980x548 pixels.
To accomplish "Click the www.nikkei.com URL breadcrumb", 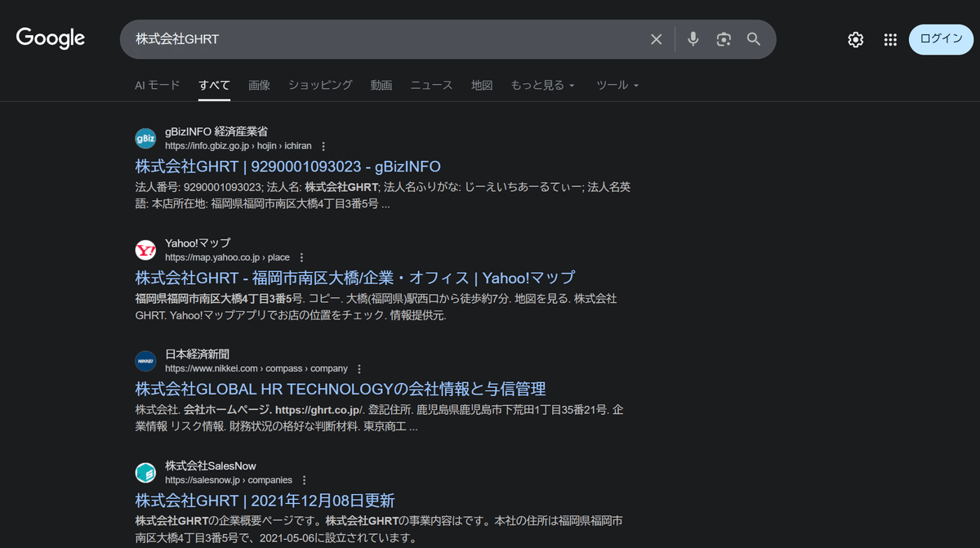I will coord(256,369).
